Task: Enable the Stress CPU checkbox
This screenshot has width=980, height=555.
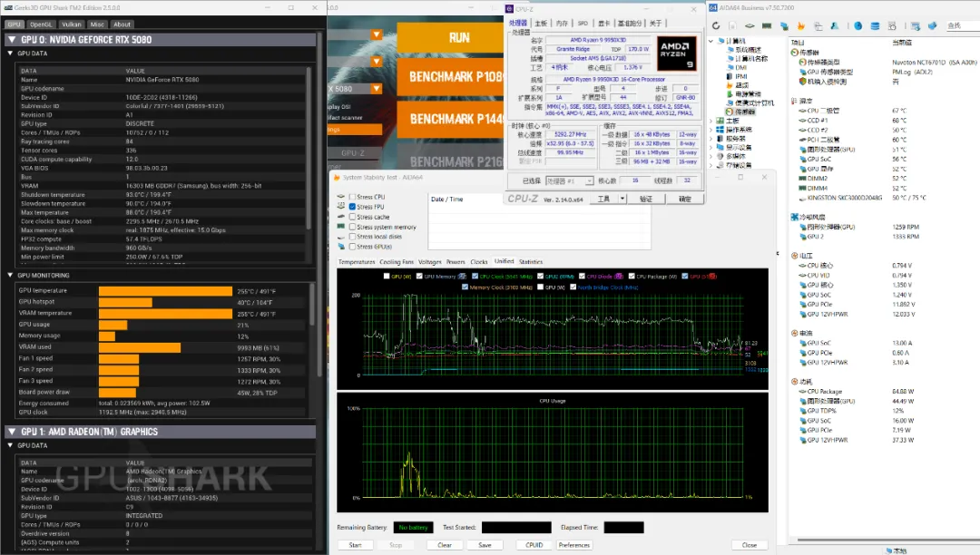Action: [x=352, y=197]
